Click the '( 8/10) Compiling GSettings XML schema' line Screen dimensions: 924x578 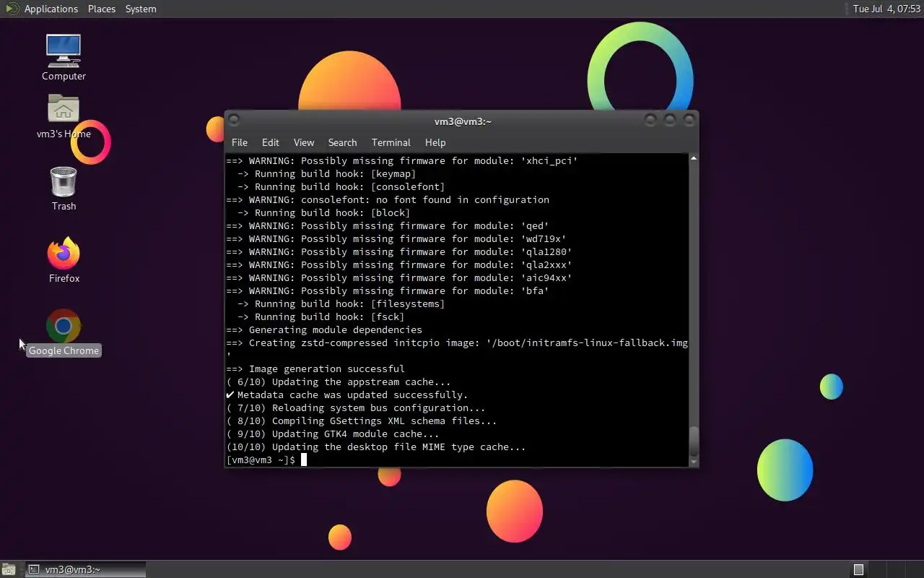click(362, 420)
